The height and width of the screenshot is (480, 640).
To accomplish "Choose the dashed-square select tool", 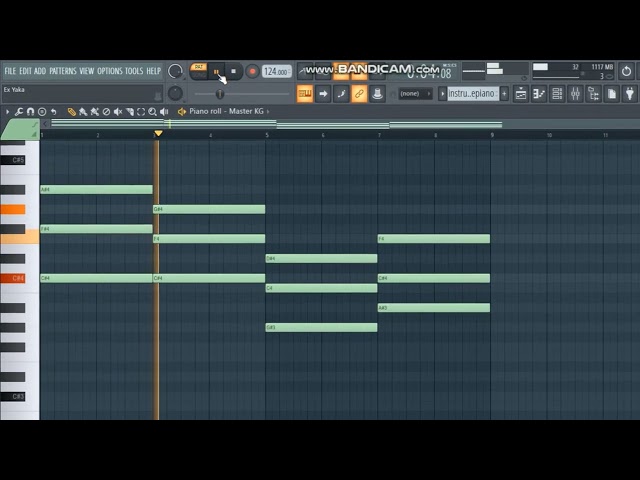I will [x=141, y=111].
